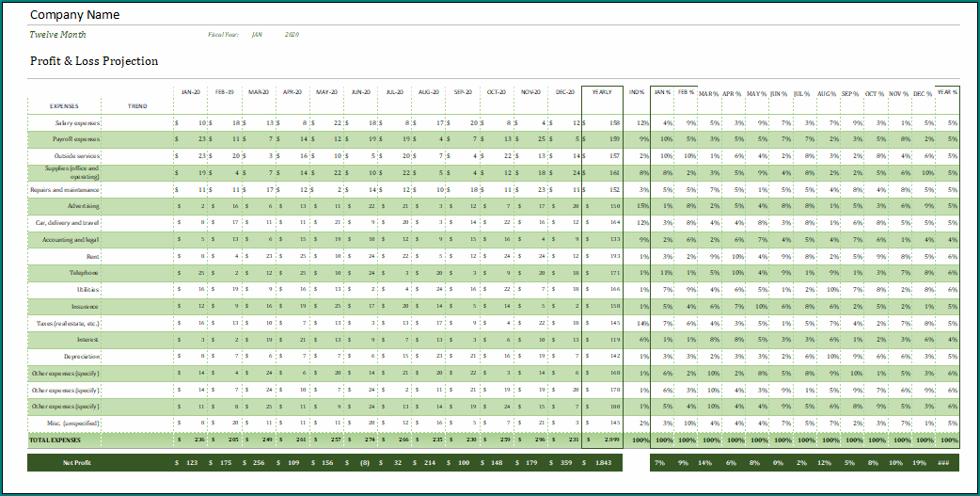
Task: Click the IND % column header
Action: coord(637,92)
